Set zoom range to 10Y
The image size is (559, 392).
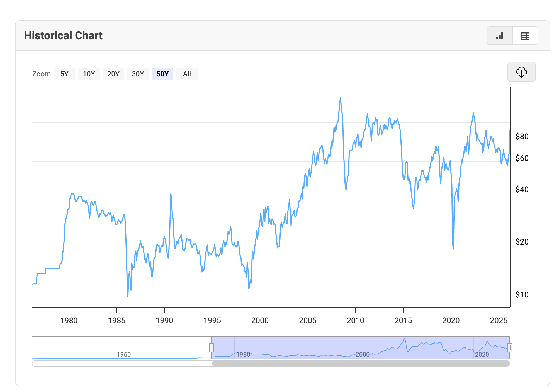(x=89, y=74)
